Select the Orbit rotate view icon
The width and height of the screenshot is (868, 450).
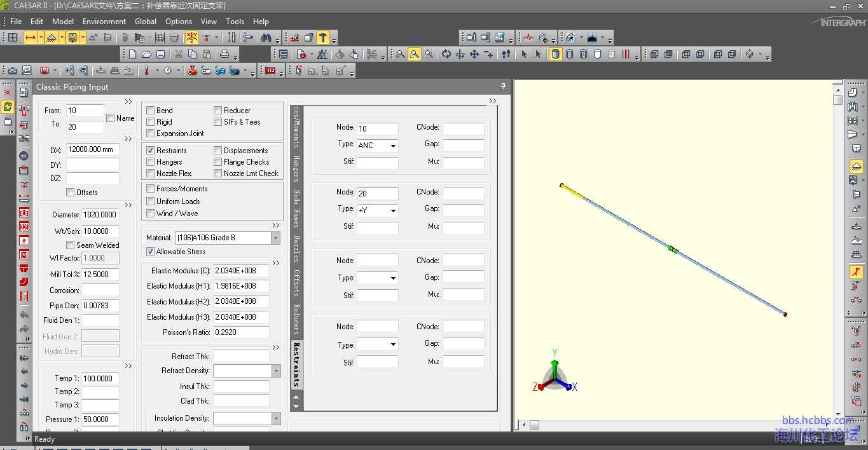tap(446, 55)
